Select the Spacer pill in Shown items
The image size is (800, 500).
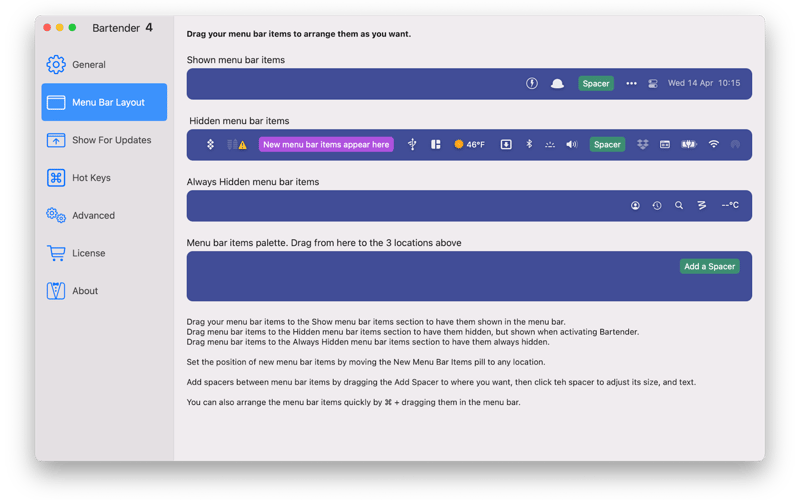[x=595, y=83]
